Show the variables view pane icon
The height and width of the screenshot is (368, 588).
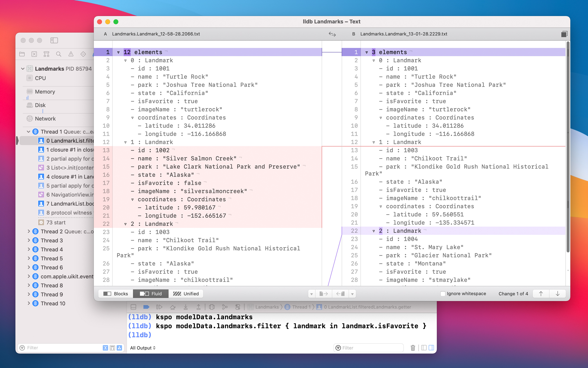424,348
